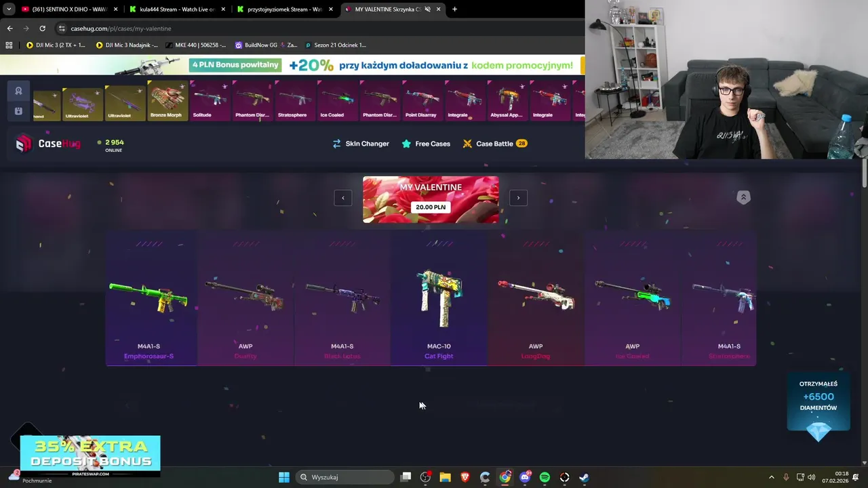
Task: Open the Sezon 21 Odcinek bookmark
Action: pyautogui.click(x=335, y=45)
